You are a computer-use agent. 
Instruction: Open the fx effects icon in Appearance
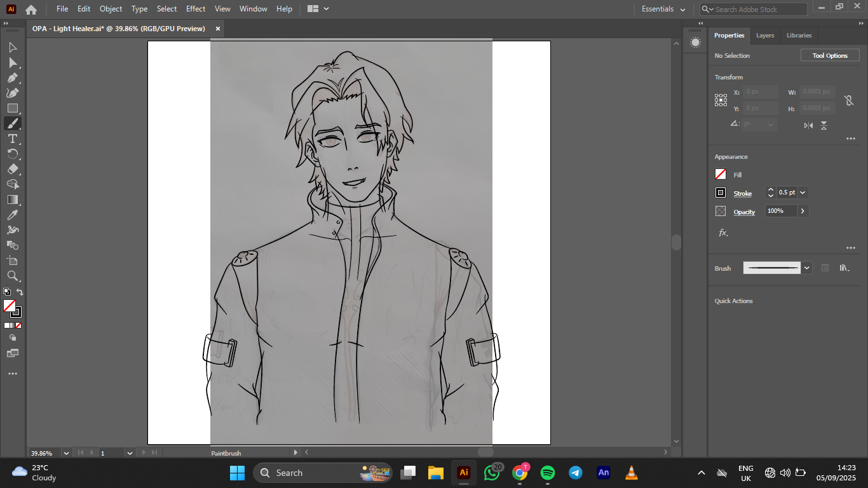click(x=723, y=233)
